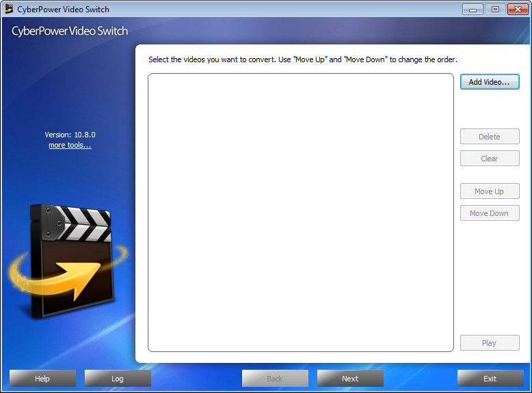This screenshot has height=393, width=532.
Task: Click the Add Video... button
Action: pyautogui.click(x=490, y=82)
